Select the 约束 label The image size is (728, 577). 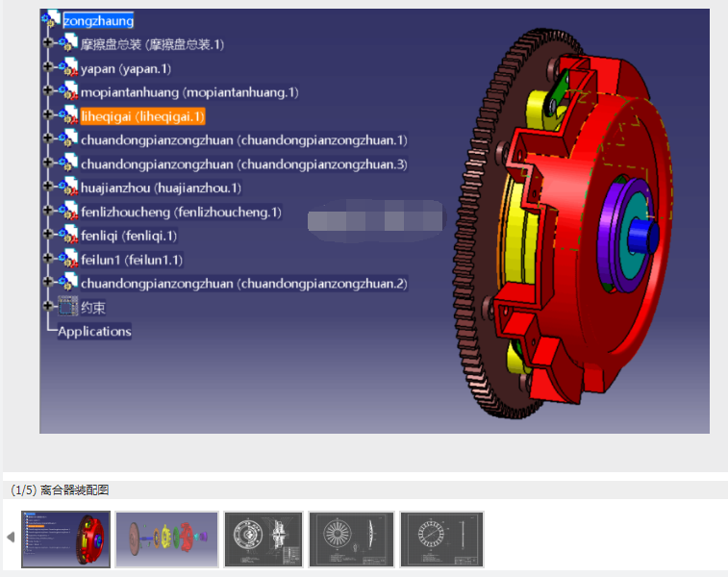pyautogui.click(x=93, y=308)
